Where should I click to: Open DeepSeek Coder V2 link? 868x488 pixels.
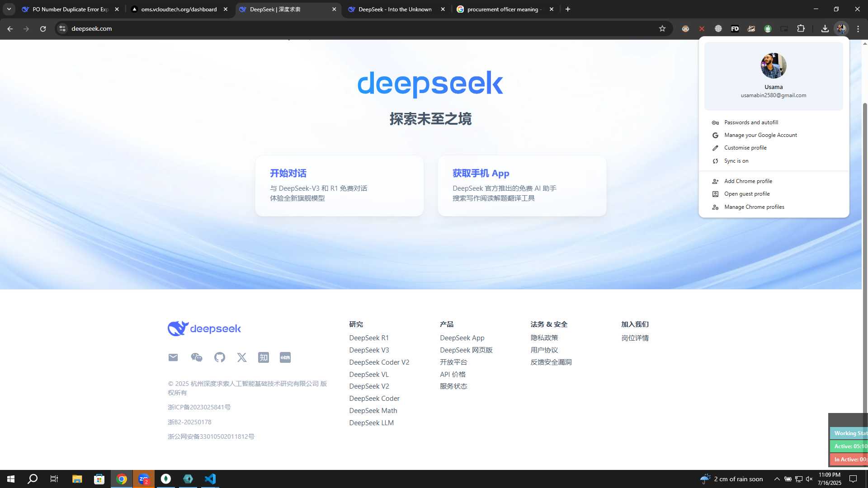[x=379, y=362]
